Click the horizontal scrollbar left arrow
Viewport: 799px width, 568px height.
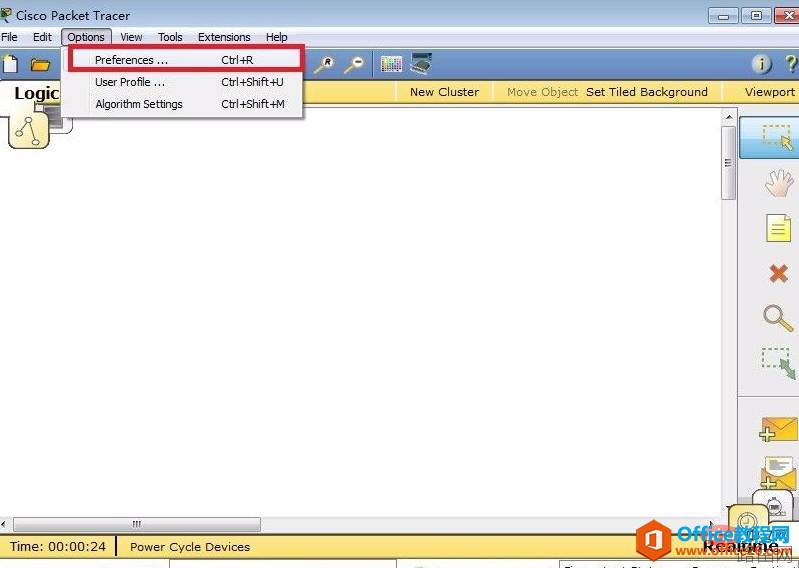[4, 524]
